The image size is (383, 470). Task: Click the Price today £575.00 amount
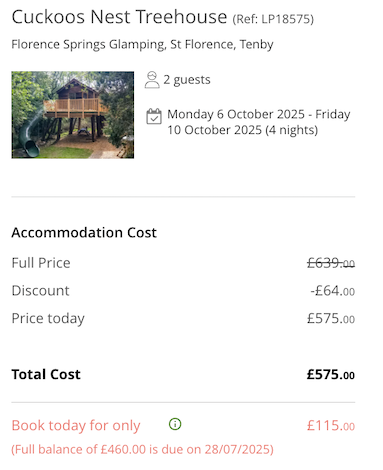click(x=331, y=319)
